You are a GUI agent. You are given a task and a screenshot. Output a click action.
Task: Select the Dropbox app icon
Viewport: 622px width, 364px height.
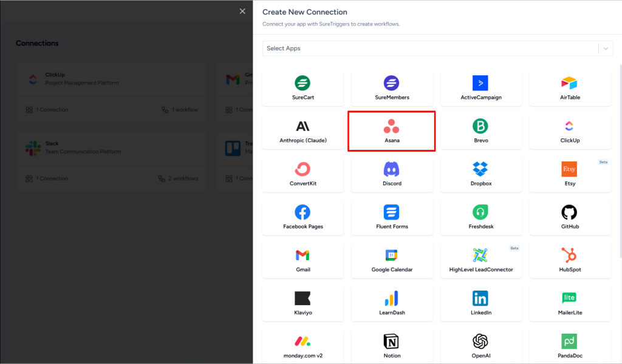click(480, 169)
